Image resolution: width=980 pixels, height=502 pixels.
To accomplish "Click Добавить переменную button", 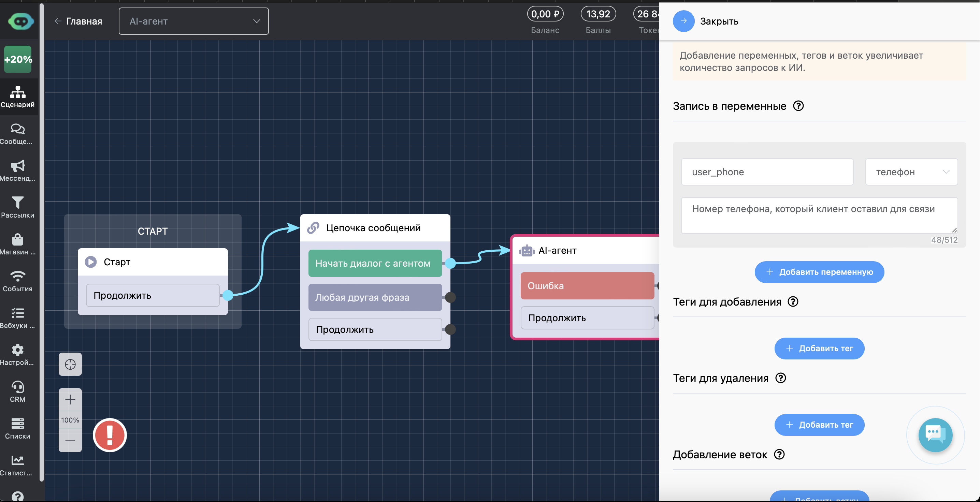I will tap(820, 272).
